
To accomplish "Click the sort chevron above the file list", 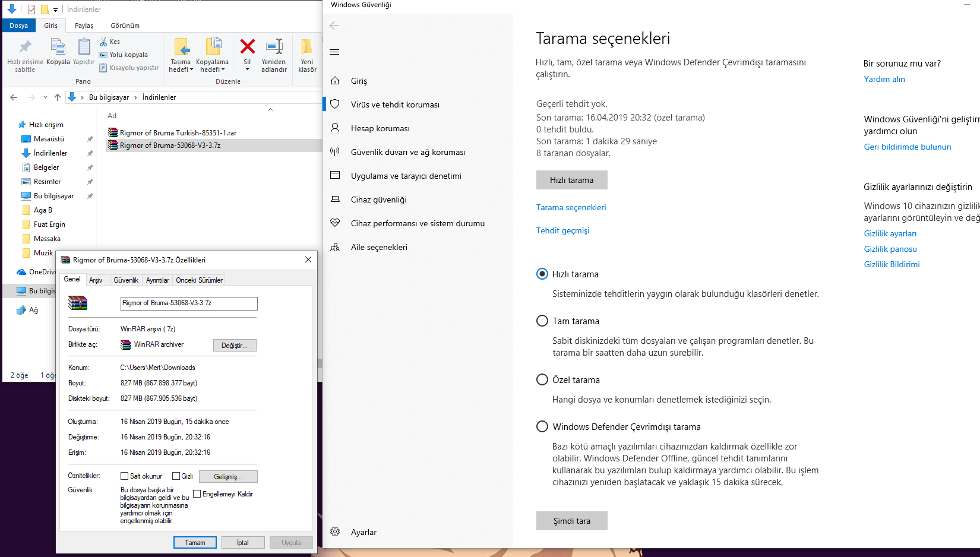I will point(270,109).
